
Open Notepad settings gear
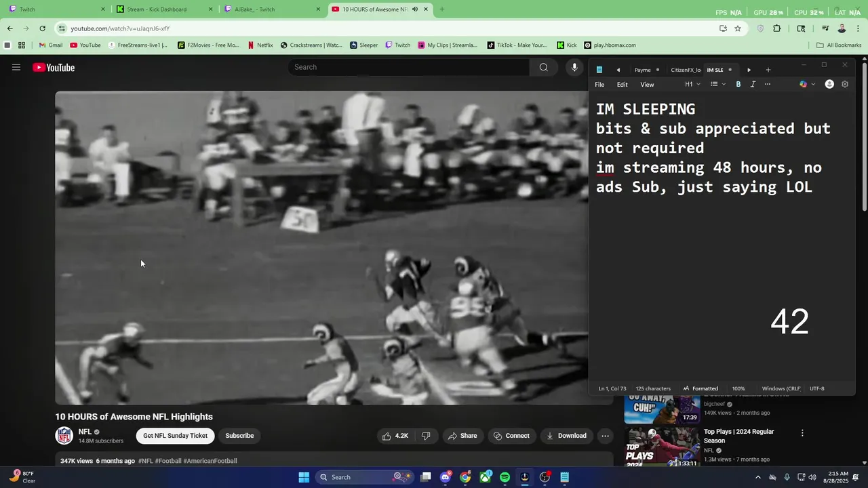tap(845, 84)
